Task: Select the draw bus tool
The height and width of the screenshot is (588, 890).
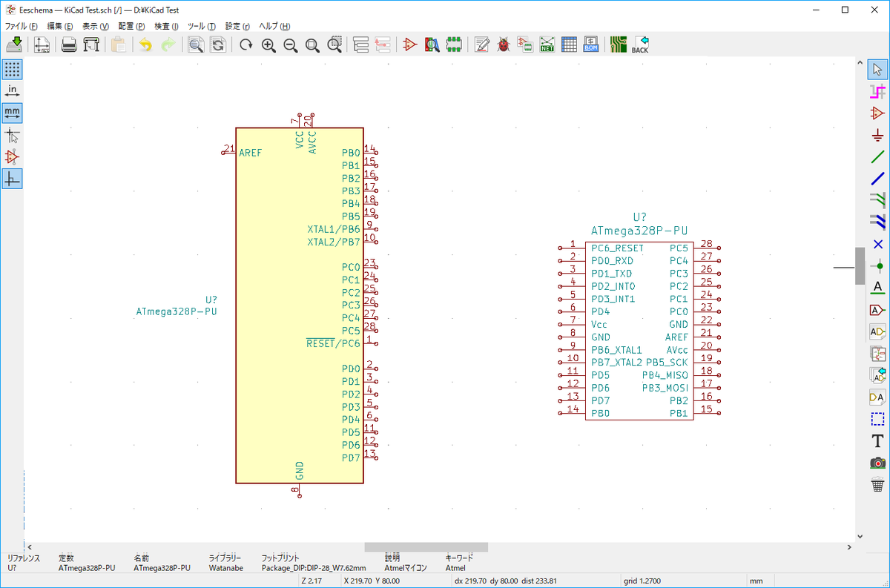Action: pos(877,178)
